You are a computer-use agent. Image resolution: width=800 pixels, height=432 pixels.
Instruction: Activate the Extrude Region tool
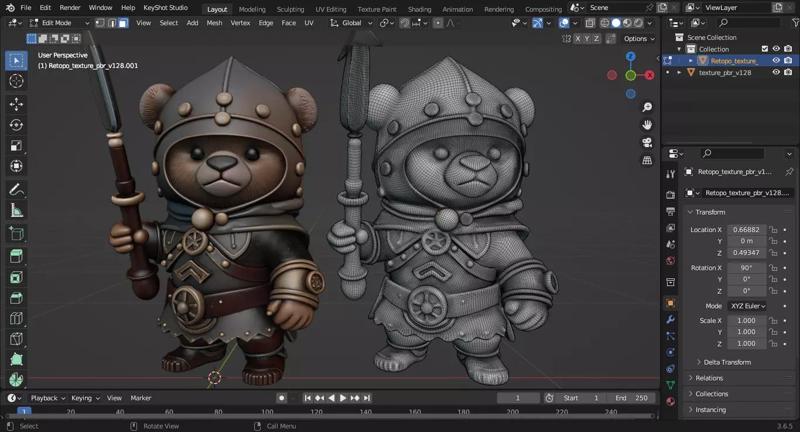pos(16,256)
